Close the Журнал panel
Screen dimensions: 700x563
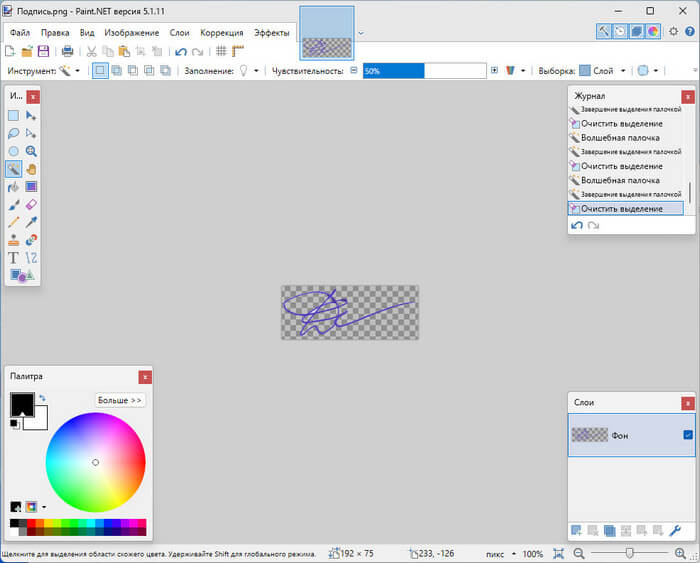pos(688,96)
